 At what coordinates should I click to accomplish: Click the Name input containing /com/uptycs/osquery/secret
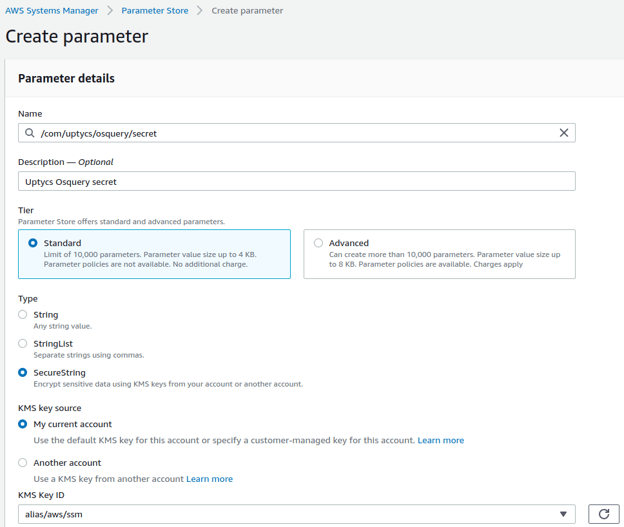pos(297,133)
